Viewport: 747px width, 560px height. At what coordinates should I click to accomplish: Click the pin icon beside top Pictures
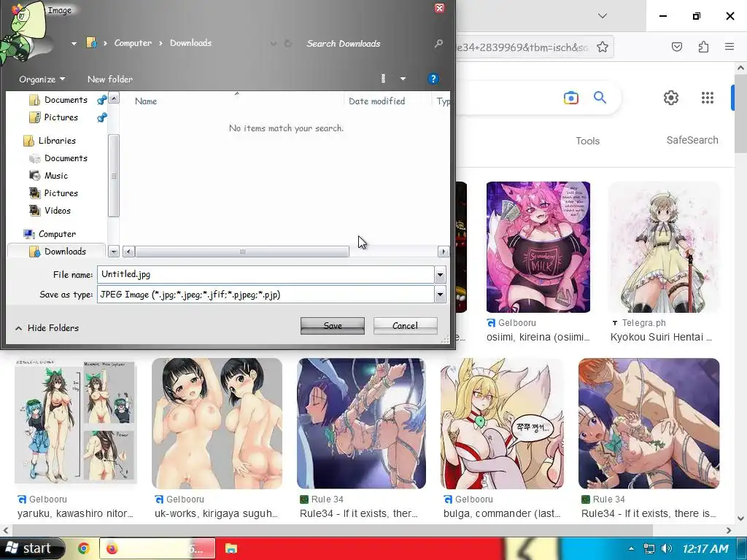[x=101, y=117]
